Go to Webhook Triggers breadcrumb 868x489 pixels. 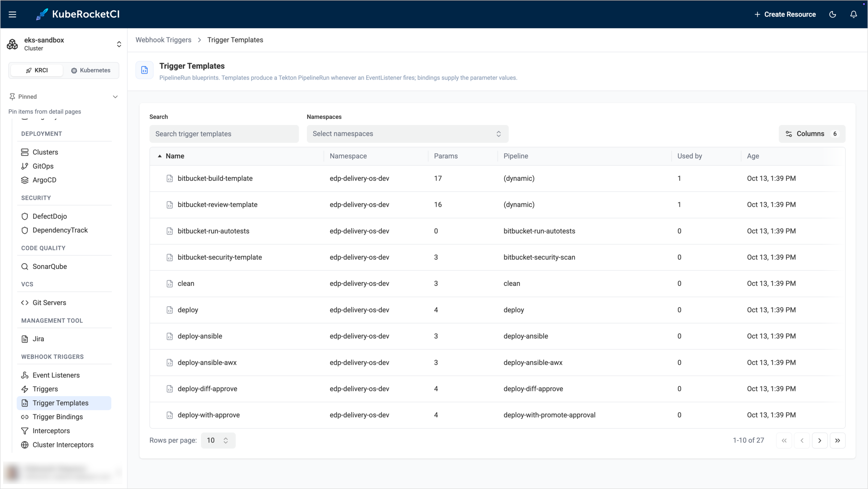pyautogui.click(x=163, y=40)
